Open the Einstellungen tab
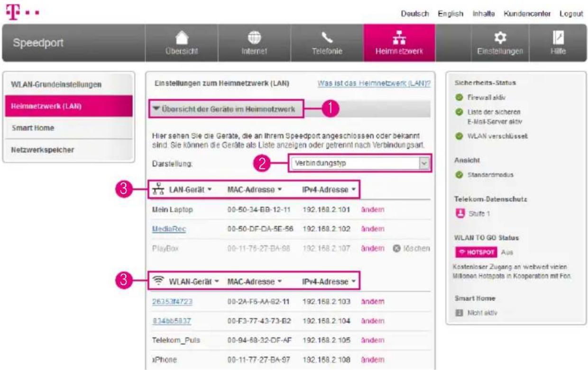 (499, 43)
